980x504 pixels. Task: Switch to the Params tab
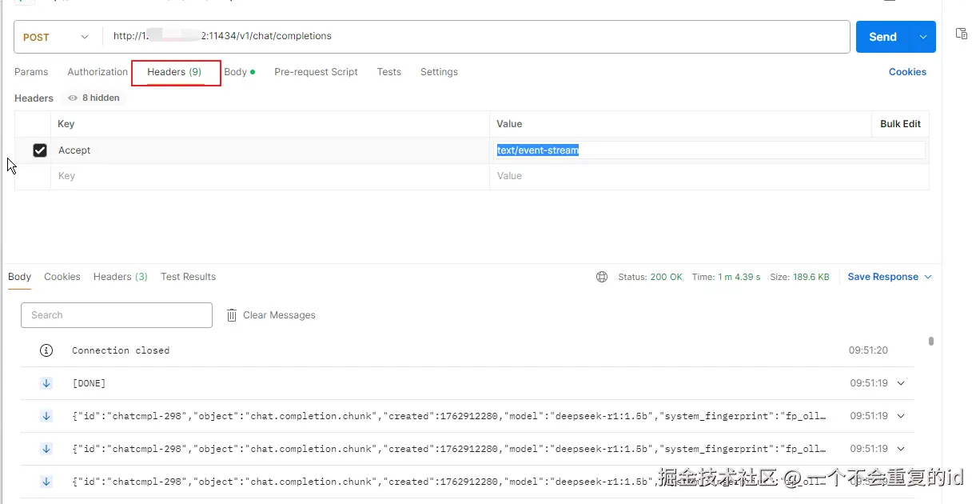point(31,72)
